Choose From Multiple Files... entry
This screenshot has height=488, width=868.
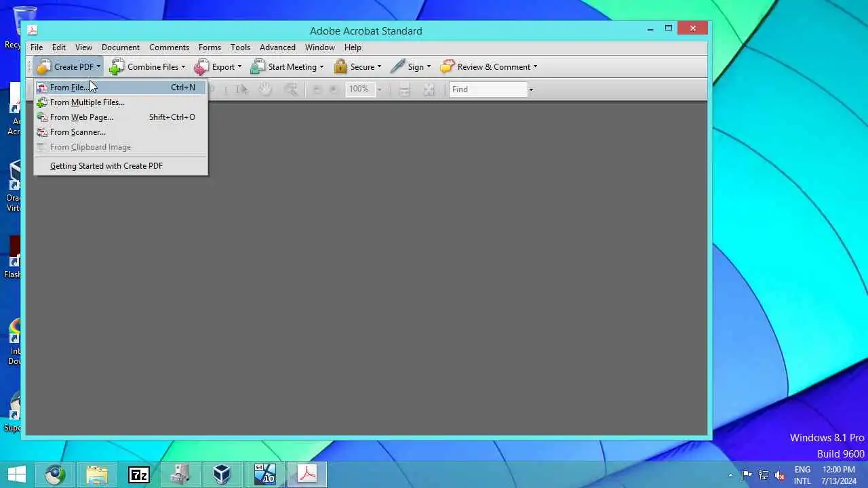point(121,102)
